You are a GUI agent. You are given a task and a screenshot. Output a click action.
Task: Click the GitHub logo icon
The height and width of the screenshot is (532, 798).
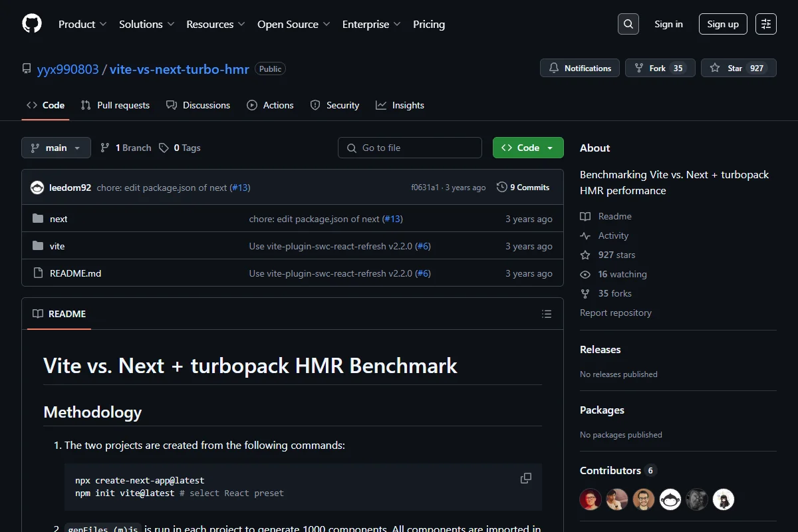(x=32, y=24)
